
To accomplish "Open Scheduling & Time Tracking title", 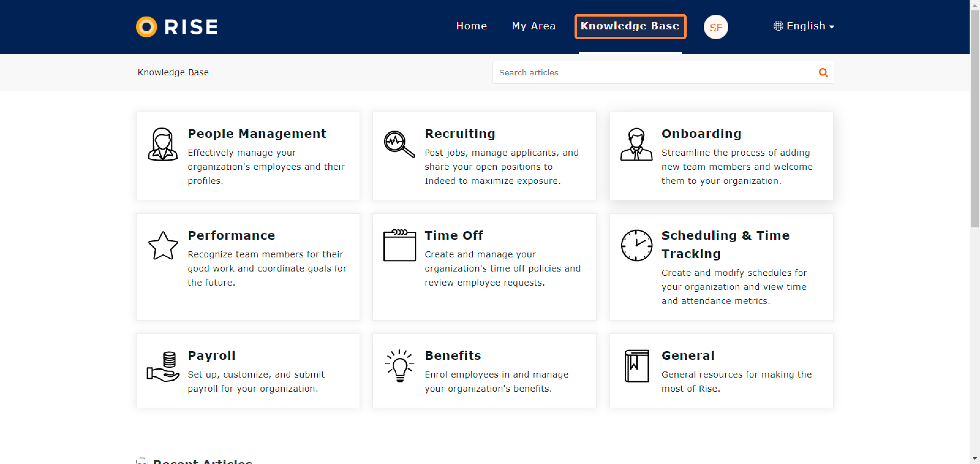I will (725, 244).
